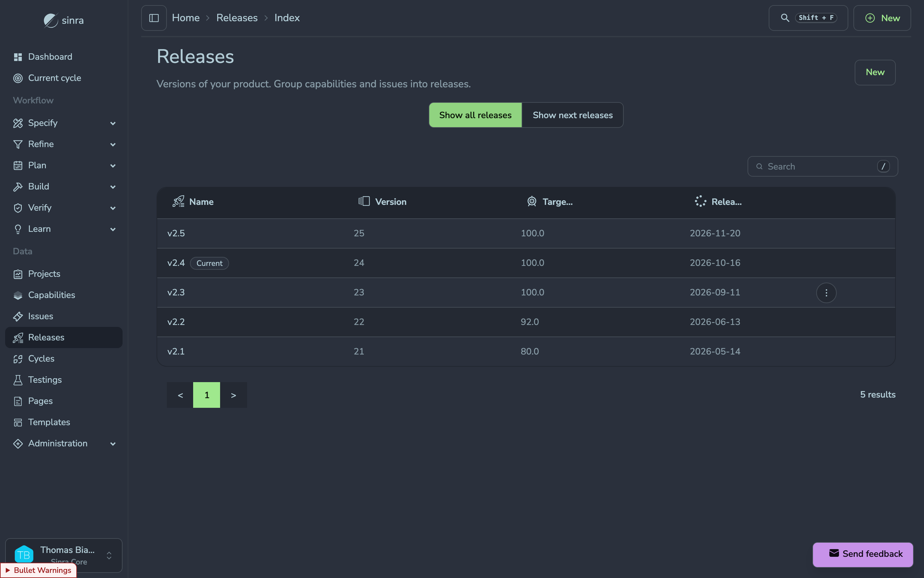This screenshot has height=578, width=924.
Task: Click next page arrow
Action: click(x=233, y=395)
